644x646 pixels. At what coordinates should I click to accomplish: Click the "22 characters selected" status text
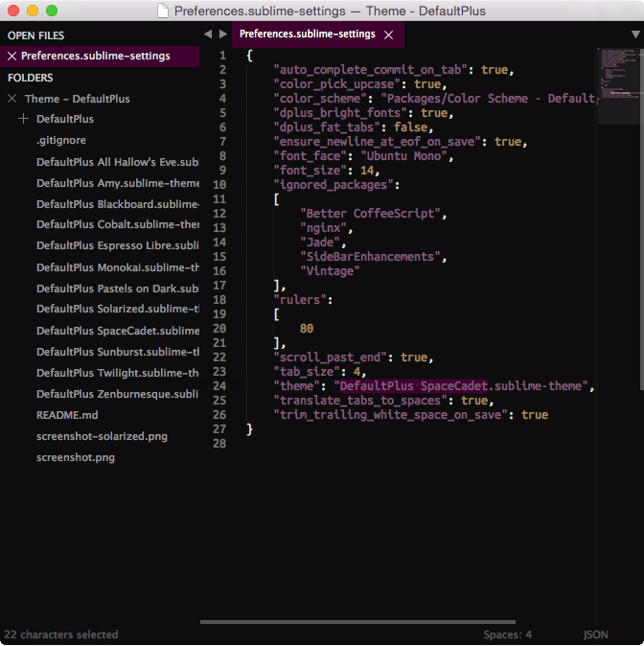(x=61, y=634)
